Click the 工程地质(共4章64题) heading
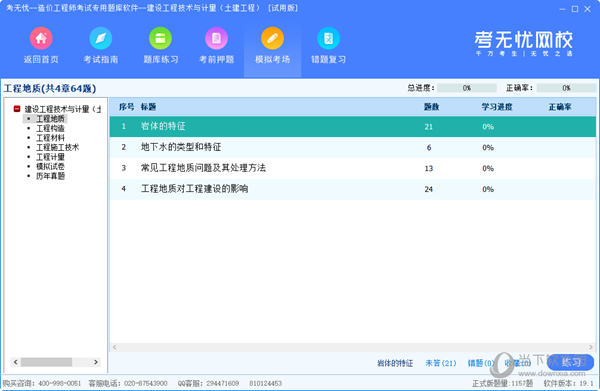This screenshot has width=600, height=391. (x=50, y=88)
